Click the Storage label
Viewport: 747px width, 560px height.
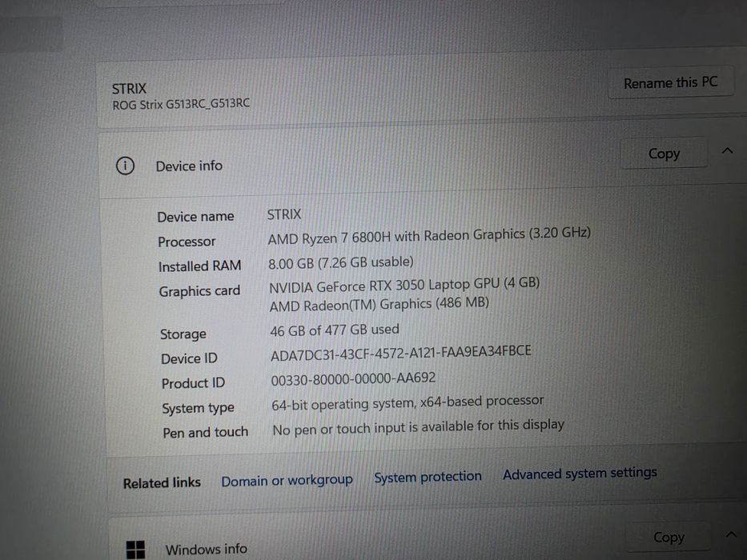pyautogui.click(x=183, y=334)
